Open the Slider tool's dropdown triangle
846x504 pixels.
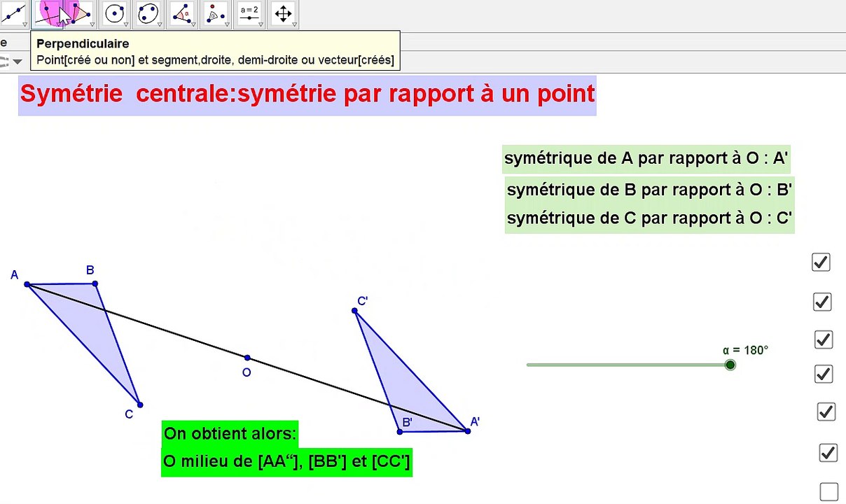click(x=261, y=24)
